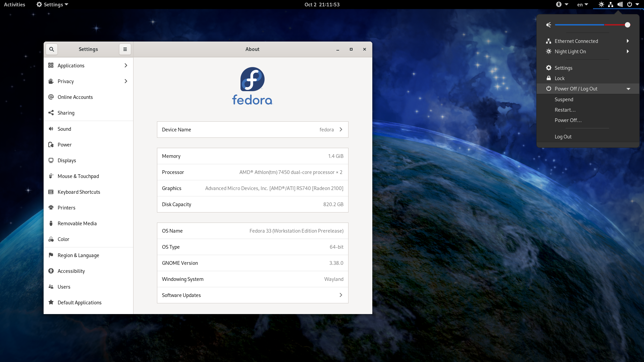Collapse the Power Off / Log Out submenu
Viewport: 644px width, 362px height.
click(628, 89)
